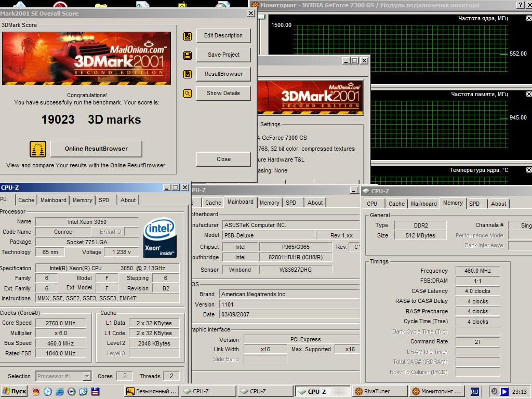Image resolution: width=532 pixels, height=399 pixels.
Task: Select Cache tab in middle CPU-Z window
Action: (213, 203)
